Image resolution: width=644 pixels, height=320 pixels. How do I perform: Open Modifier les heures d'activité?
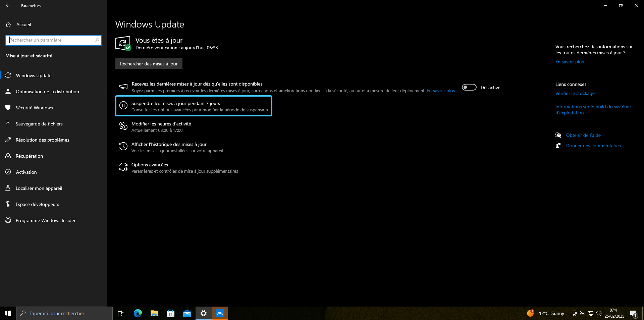[161, 127]
